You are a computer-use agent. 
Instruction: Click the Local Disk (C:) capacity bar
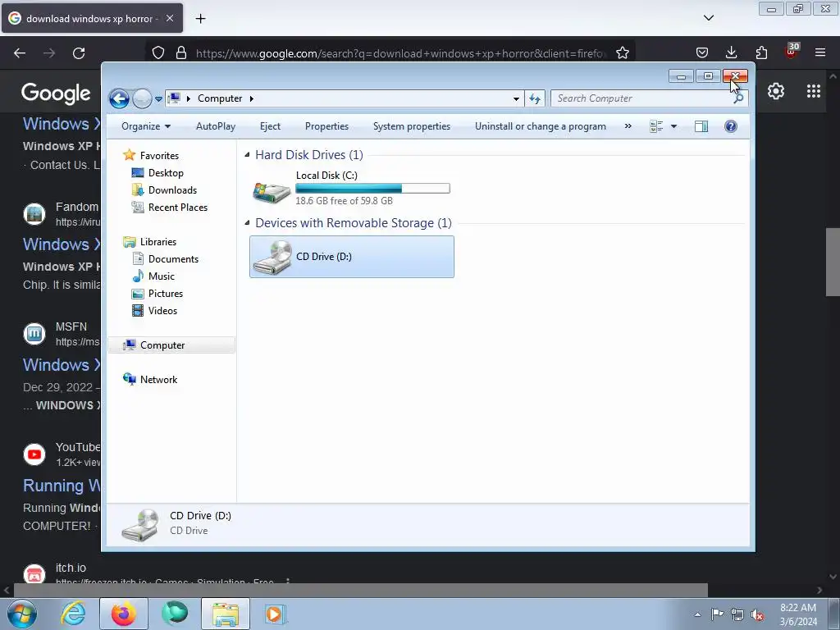373,189
